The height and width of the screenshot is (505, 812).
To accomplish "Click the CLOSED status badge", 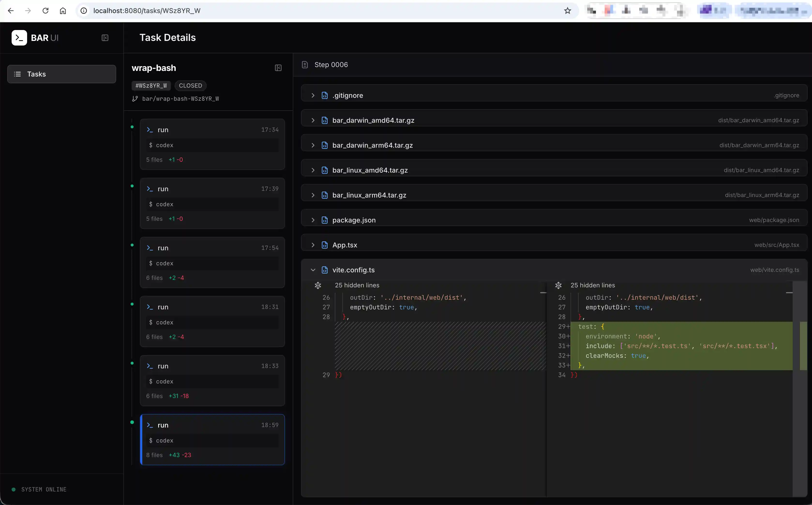I will 190,85.
